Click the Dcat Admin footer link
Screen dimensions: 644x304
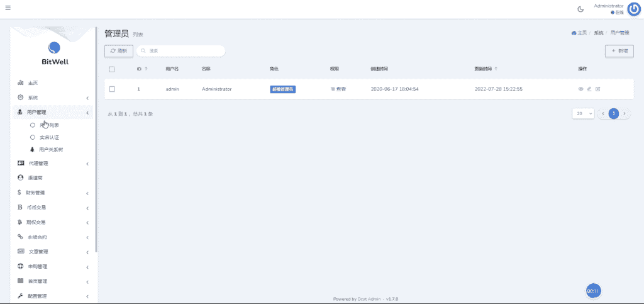click(369, 299)
